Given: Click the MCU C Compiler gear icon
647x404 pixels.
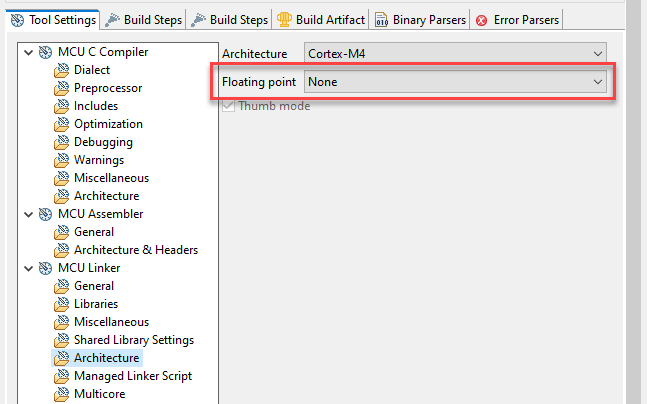Looking at the screenshot, I should tap(45, 52).
